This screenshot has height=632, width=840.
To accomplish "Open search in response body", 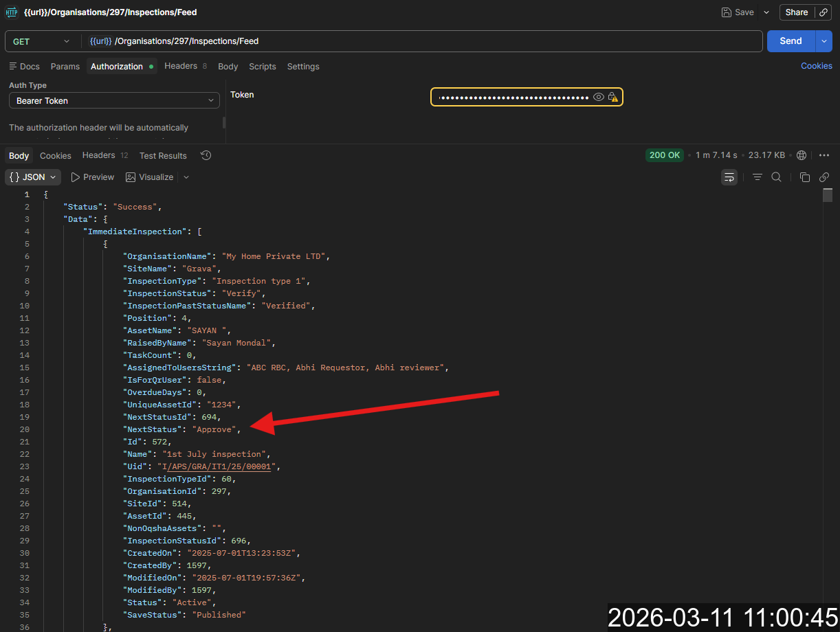I will 776,177.
